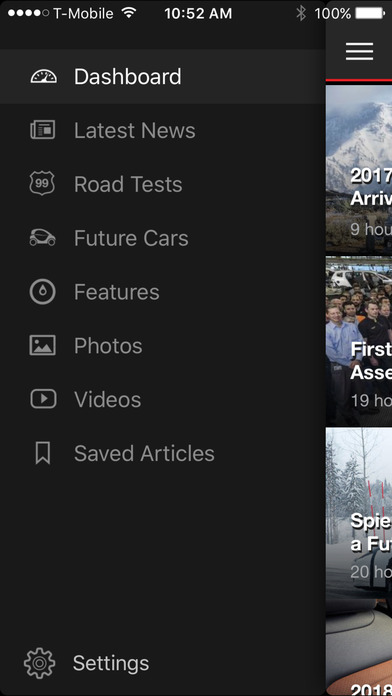
Task: Open Settings text label
Action: (x=111, y=663)
